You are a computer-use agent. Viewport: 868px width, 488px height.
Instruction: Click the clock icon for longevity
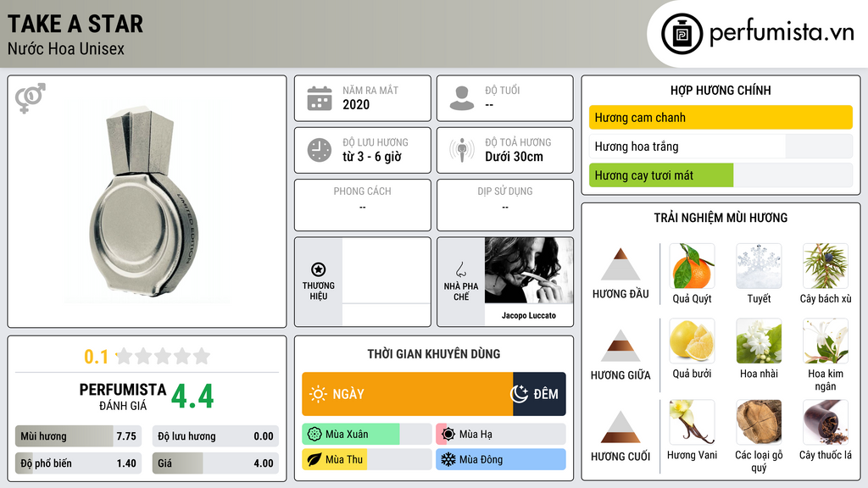click(320, 150)
